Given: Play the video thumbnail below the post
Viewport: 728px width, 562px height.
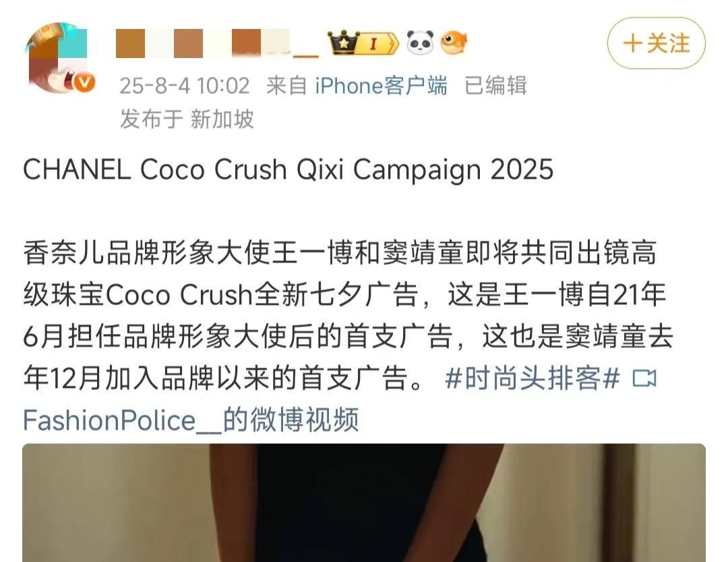Looking at the screenshot, I should (x=364, y=503).
